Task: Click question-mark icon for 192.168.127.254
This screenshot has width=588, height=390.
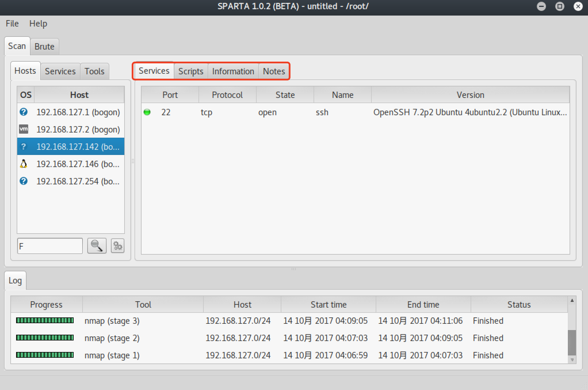Action: coord(24,181)
